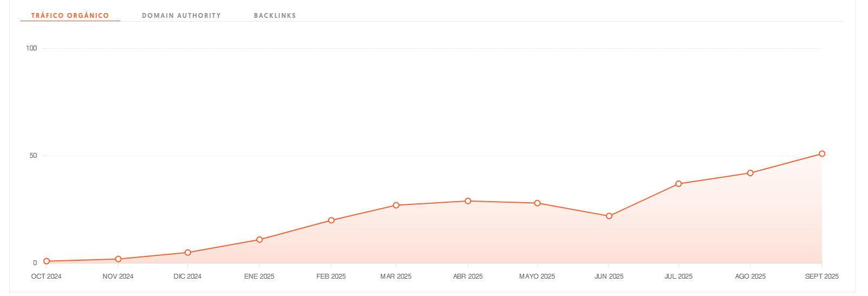The width and height of the screenshot is (868, 296).
Task: Select the Mar 2025 point on the chart
Action: pos(396,205)
